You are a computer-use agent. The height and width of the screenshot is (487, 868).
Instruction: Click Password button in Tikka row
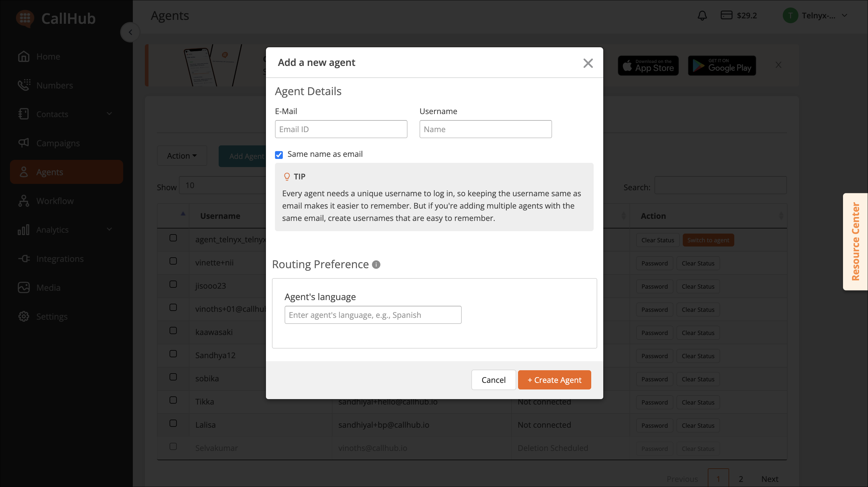[654, 402]
